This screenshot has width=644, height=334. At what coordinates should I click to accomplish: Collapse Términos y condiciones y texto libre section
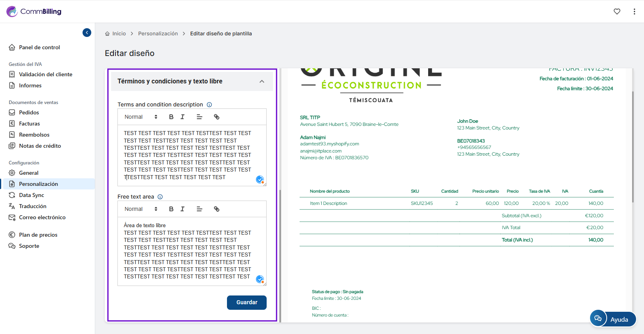coord(262,81)
